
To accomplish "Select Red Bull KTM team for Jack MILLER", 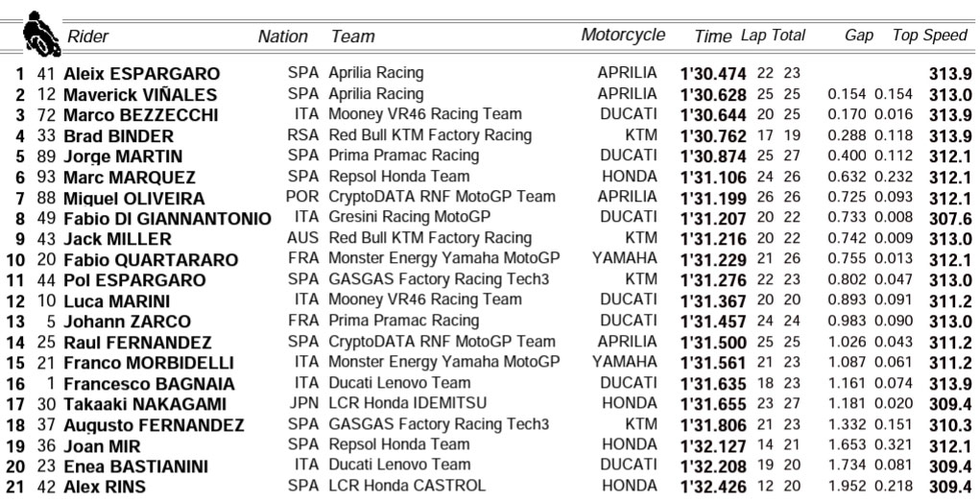I will [429, 238].
